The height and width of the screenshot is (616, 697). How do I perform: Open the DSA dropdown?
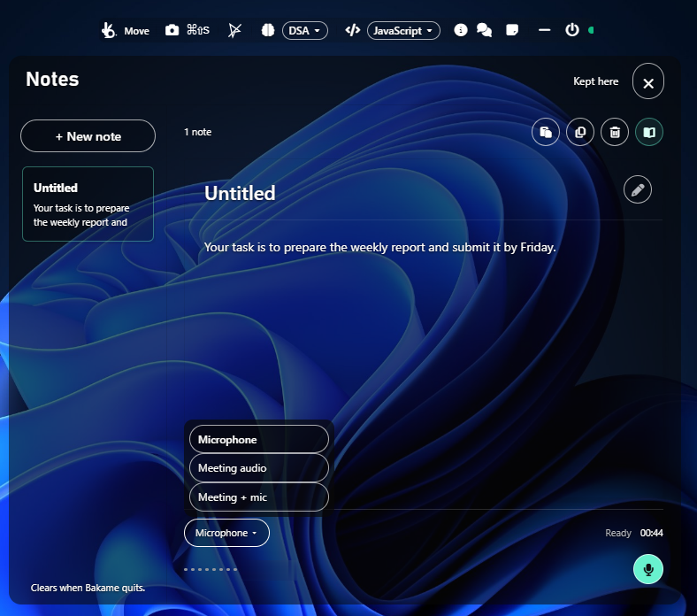(x=305, y=31)
